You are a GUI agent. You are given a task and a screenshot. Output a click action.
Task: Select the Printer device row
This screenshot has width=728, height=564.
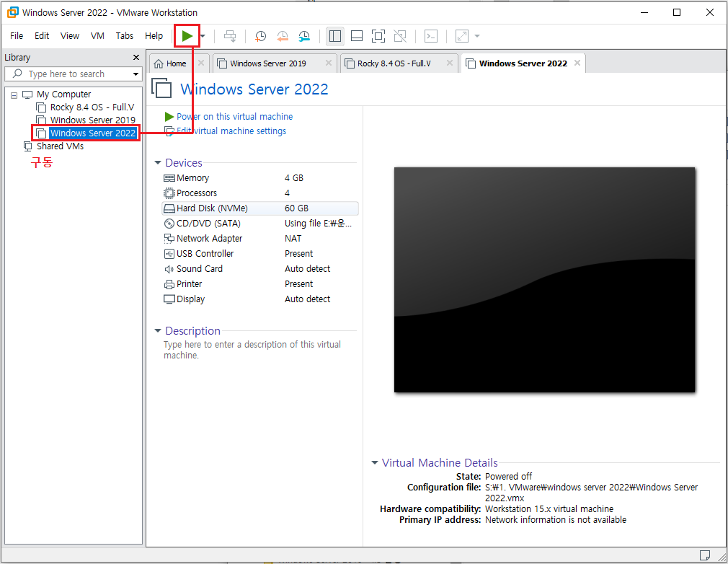click(x=260, y=284)
